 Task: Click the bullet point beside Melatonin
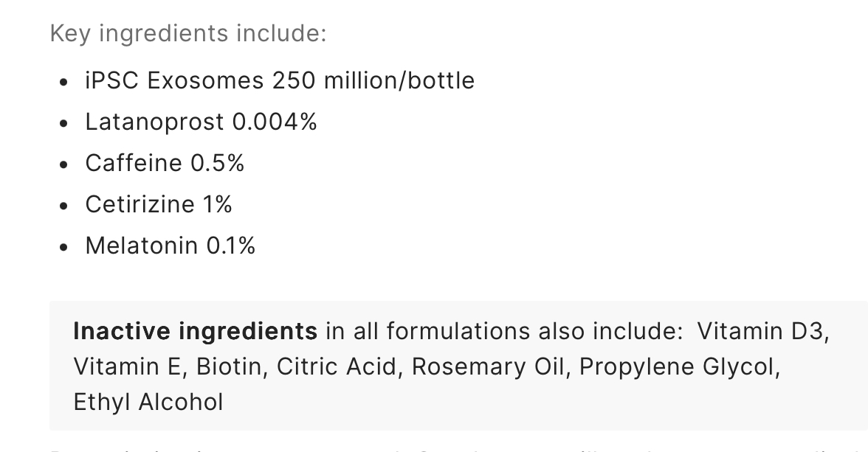tap(63, 247)
